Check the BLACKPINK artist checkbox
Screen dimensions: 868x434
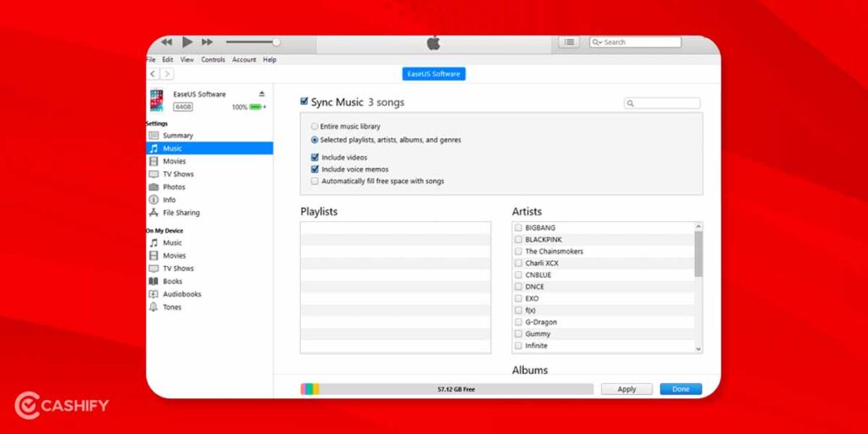coord(518,240)
